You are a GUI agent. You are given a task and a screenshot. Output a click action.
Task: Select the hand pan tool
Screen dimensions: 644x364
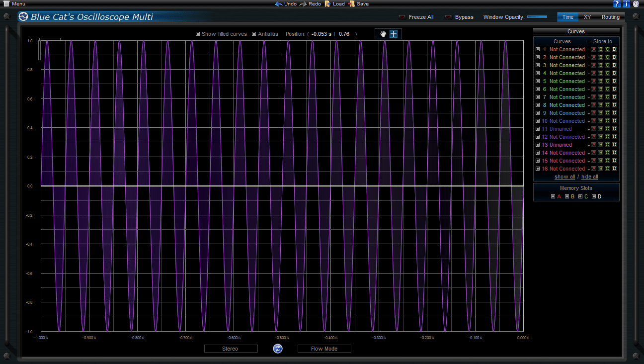point(383,34)
